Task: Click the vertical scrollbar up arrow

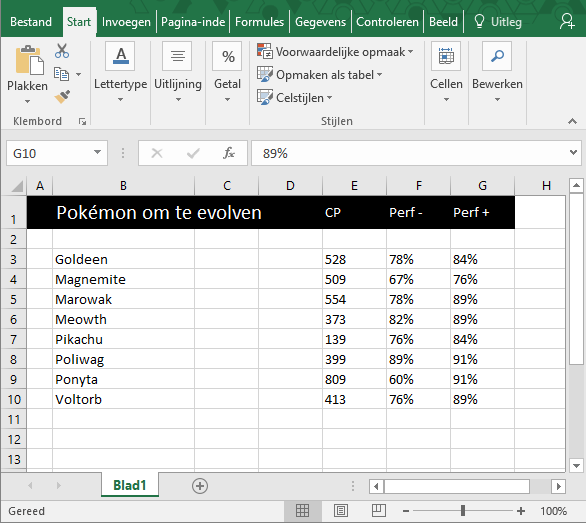Action: (576, 185)
